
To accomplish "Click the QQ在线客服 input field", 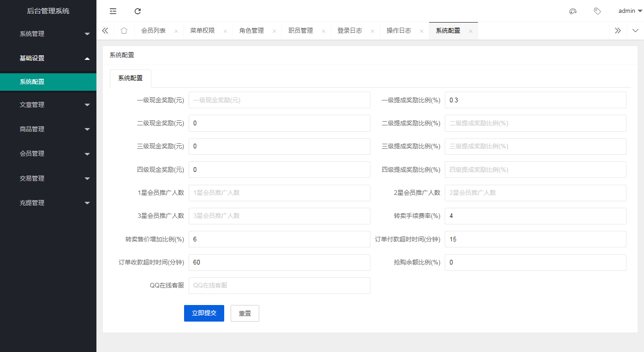I will click(x=279, y=286).
